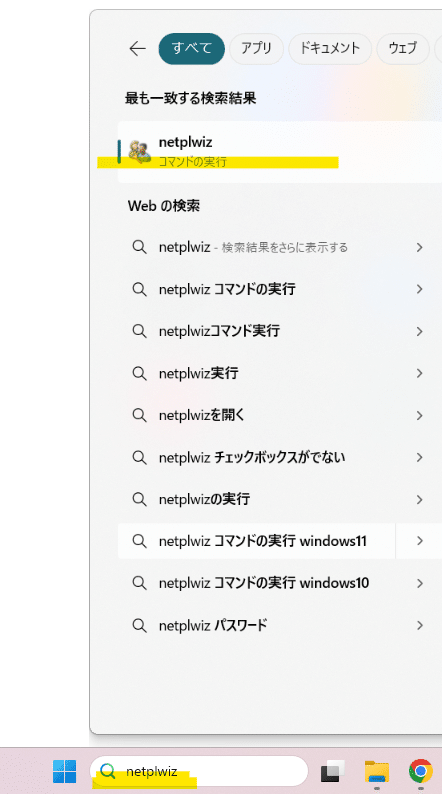442x794 pixels.
Task: Click search icon beside netplwiz パスワード
Action: tap(139, 625)
